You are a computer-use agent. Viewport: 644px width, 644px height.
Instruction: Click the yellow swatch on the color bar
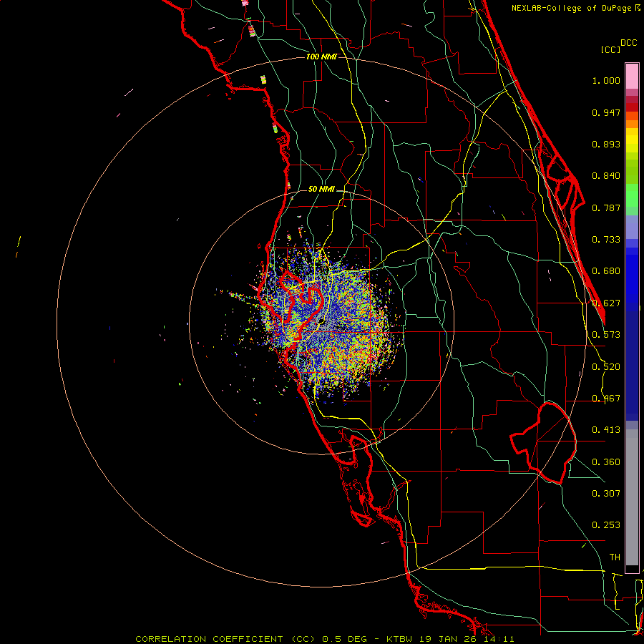point(632,140)
